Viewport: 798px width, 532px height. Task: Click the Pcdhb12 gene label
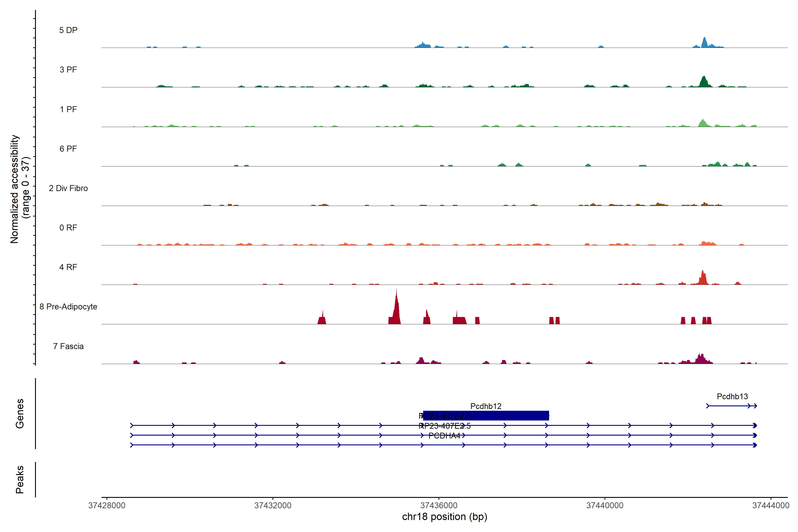pos(485,406)
